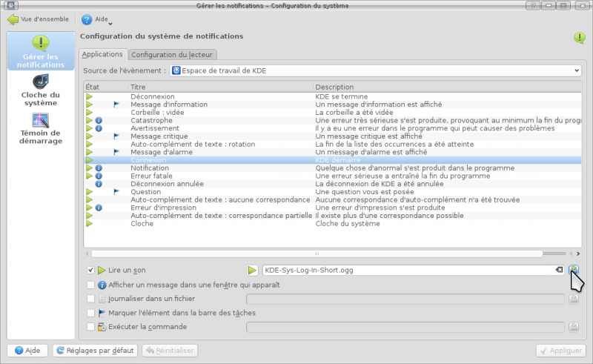Click the info icon for Erreur fatale

tap(99, 176)
